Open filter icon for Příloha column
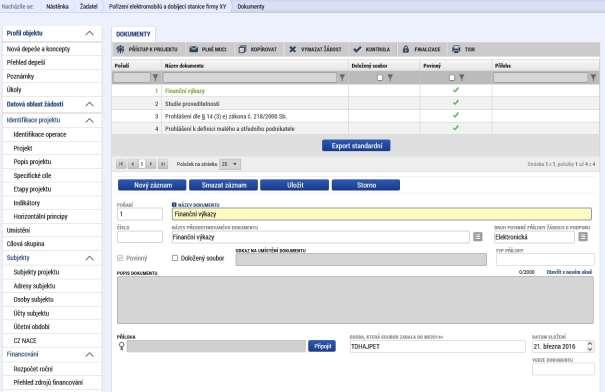Screen dimensions: 605x392 coord(593,78)
